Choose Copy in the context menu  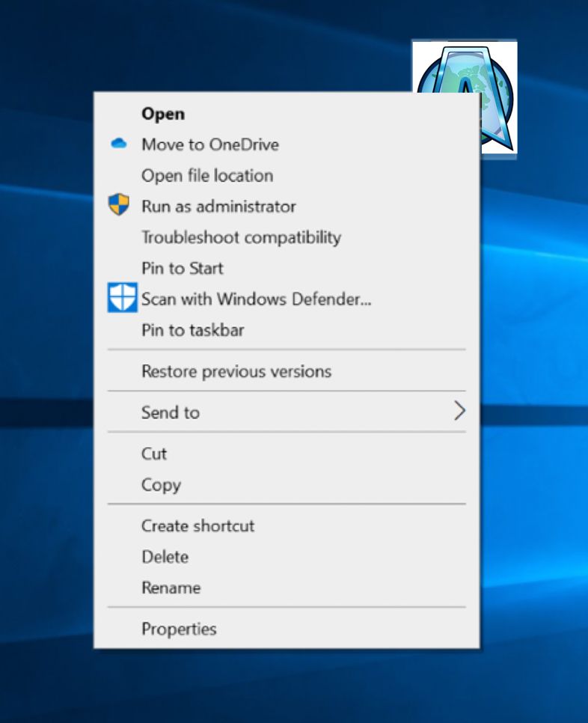pyautogui.click(x=287, y=484)
